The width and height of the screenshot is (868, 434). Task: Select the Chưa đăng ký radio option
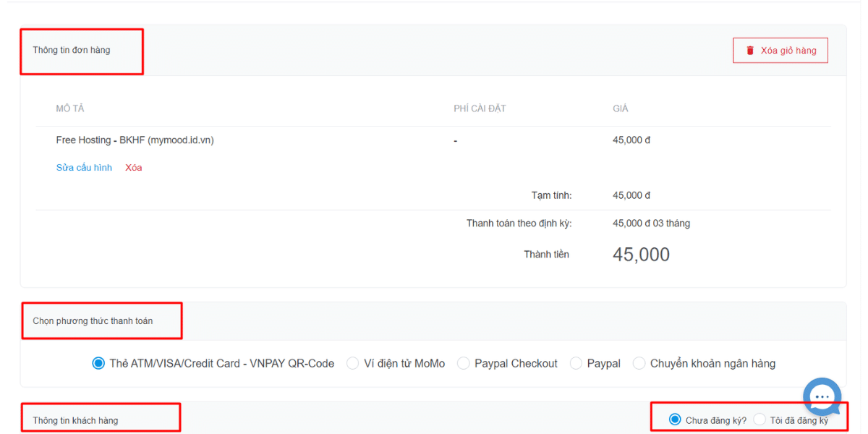pos(675,420)
